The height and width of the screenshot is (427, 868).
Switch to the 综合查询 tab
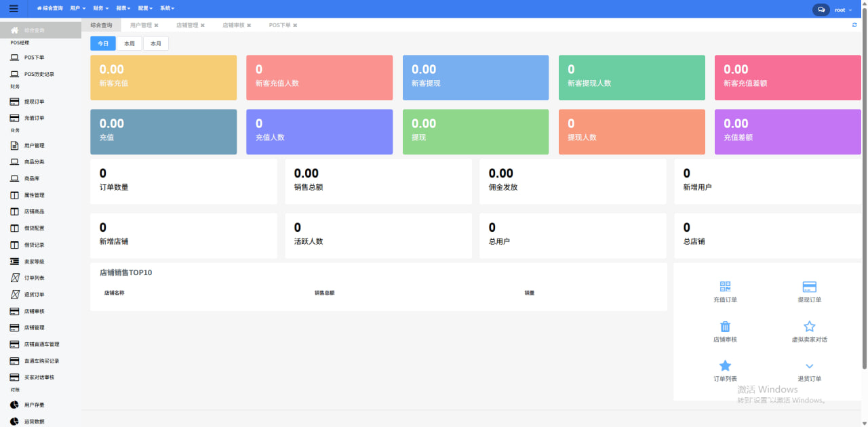[x=101, y=25]
